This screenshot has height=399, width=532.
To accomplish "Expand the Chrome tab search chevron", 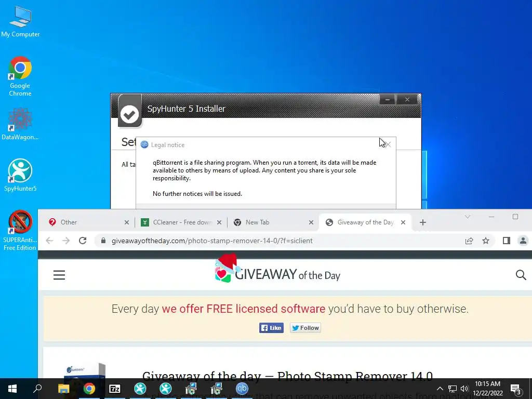I will (467, 217).
